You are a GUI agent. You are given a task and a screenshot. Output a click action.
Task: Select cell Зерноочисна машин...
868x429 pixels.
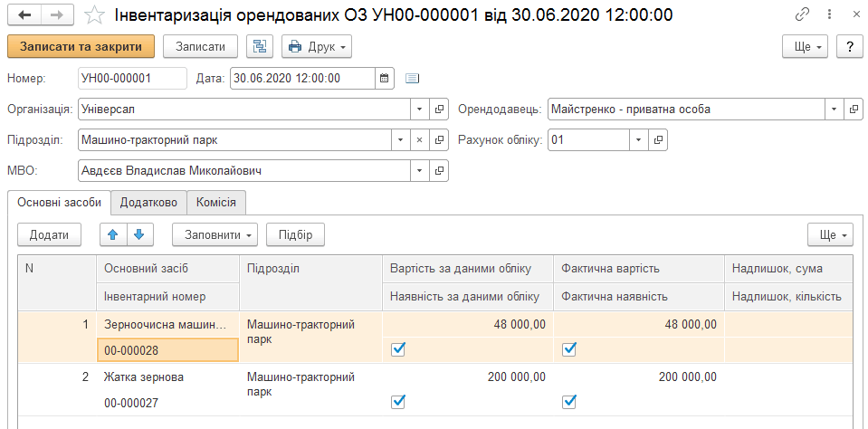coord(167,325)
